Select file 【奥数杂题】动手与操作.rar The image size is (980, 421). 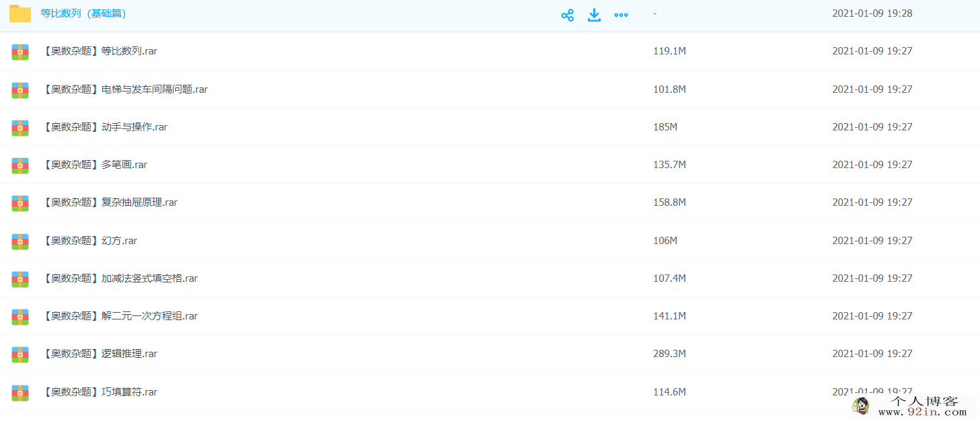pyautogui.click(x=104, y=127)
